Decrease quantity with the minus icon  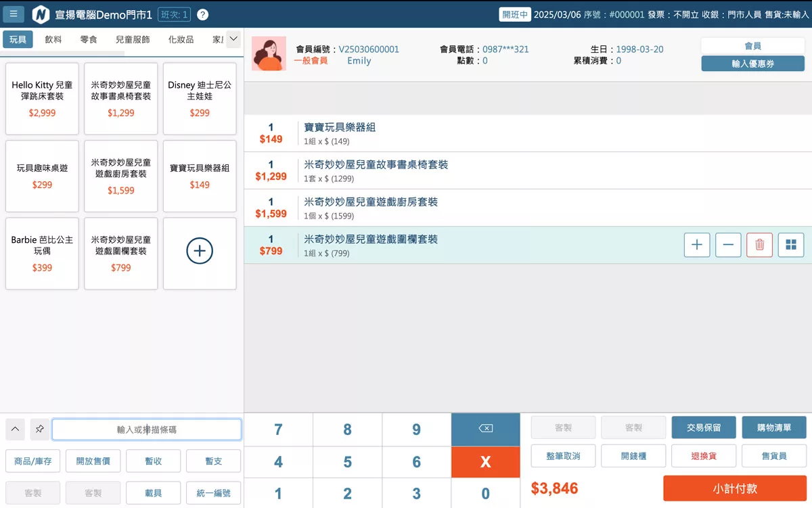pyautogui.click(x=728, y=245)
